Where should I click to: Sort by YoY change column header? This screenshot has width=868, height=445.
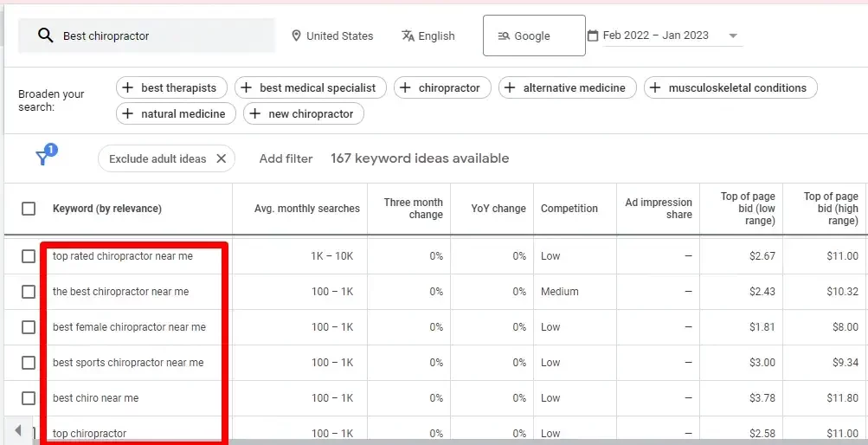[x=498, y=209]
